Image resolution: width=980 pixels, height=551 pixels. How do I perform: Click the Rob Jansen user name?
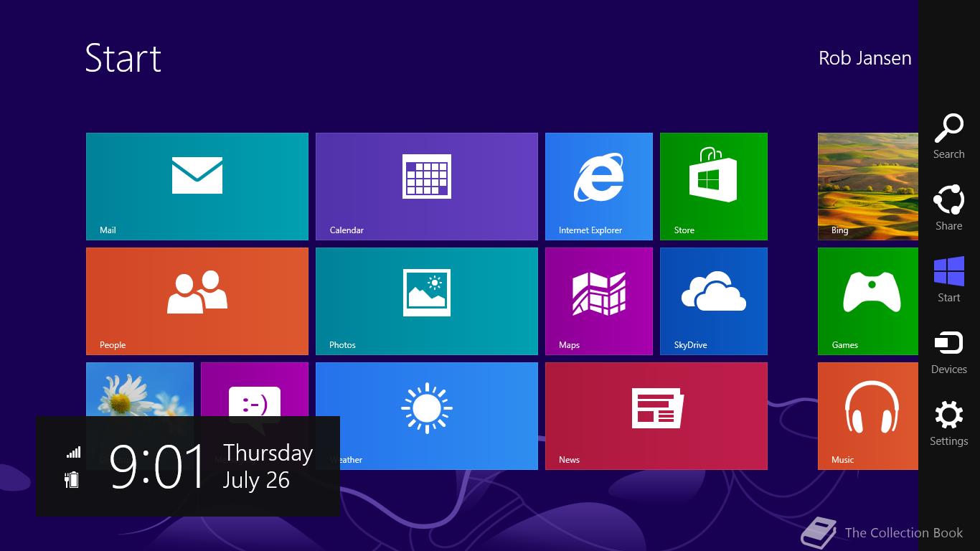coord(865,58)
